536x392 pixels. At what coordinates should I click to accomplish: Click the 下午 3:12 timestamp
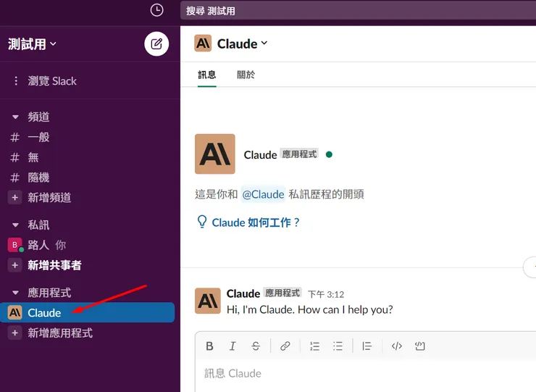pos(326,294)
